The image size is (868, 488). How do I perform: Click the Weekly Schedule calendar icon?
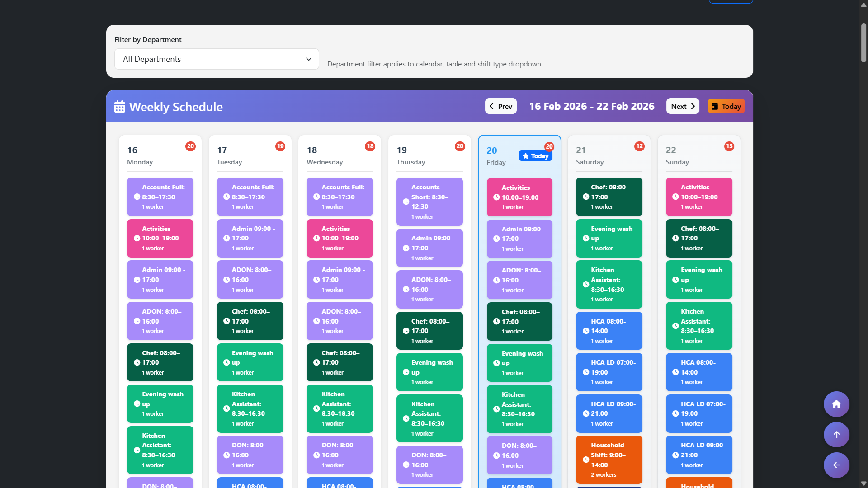pos(120,107)
